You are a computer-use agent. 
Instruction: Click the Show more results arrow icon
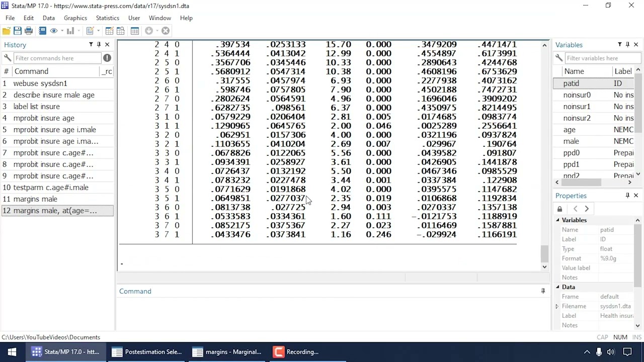point(149,31)
